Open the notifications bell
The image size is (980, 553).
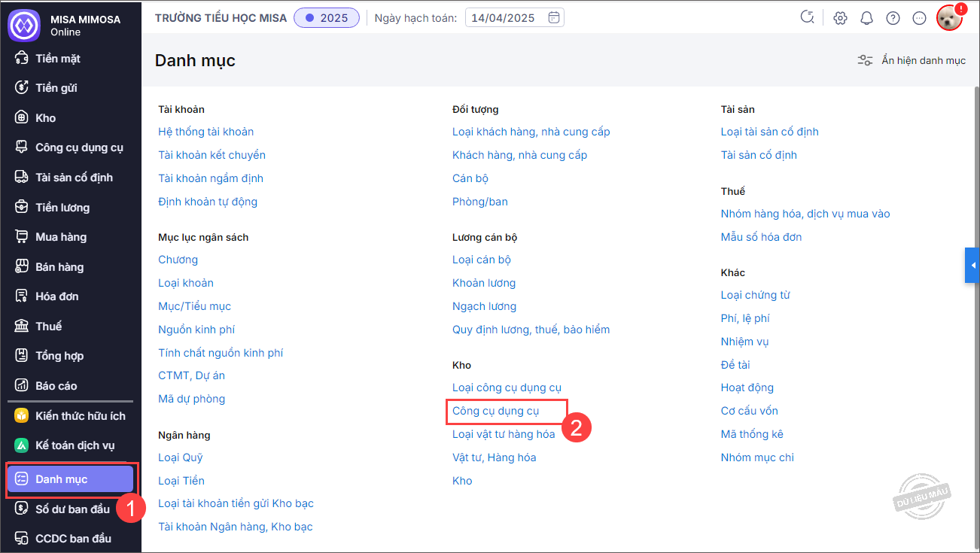(x=866, y=18)
